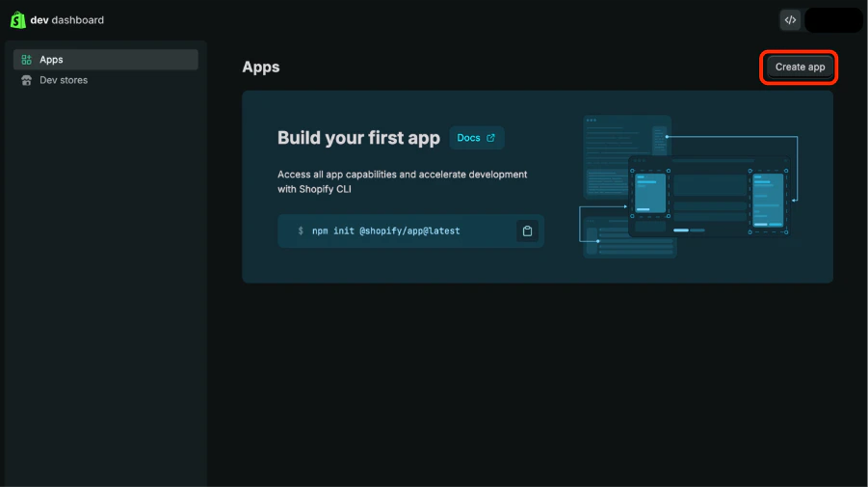This screenshot has width=868, height=487.
Task: Open the Docs link
Action: 476,138
